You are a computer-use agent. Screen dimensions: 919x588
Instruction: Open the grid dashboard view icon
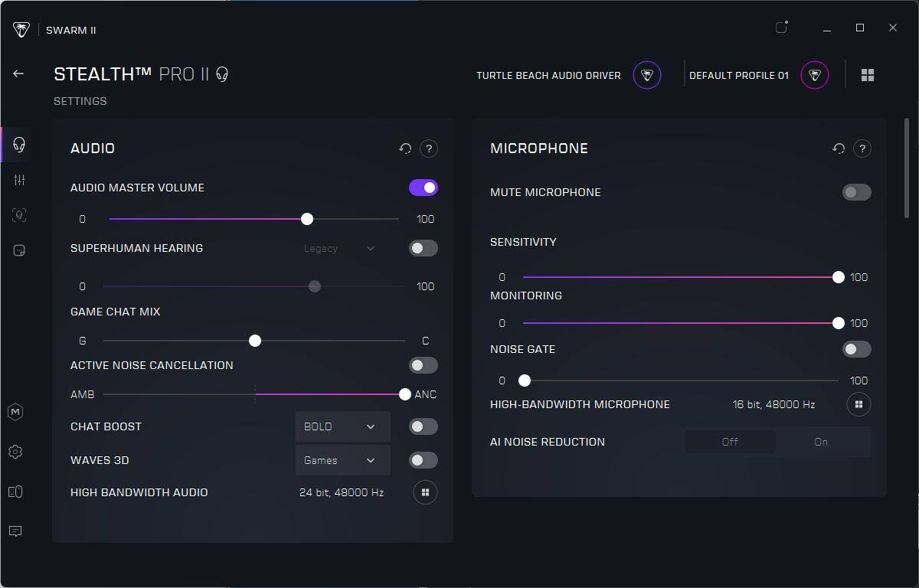pos(868,75)
